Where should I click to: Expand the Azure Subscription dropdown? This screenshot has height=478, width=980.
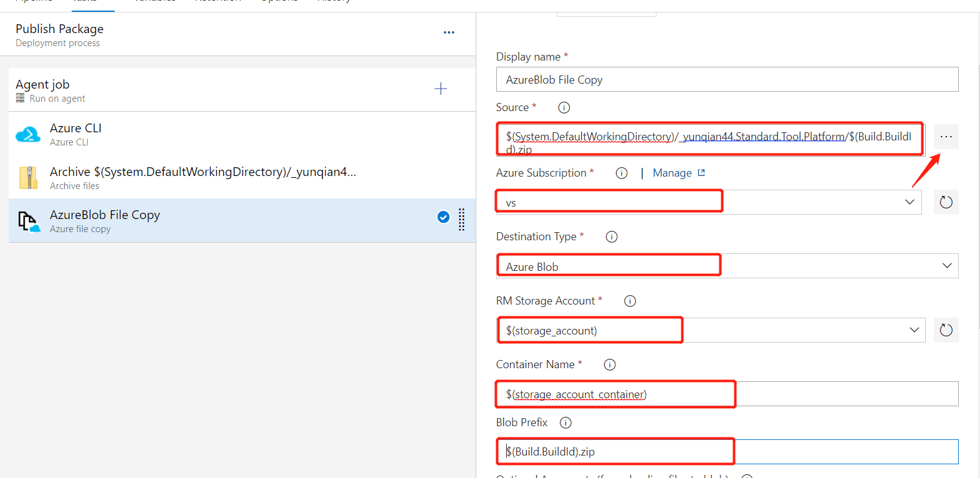(x=910, y=202)
